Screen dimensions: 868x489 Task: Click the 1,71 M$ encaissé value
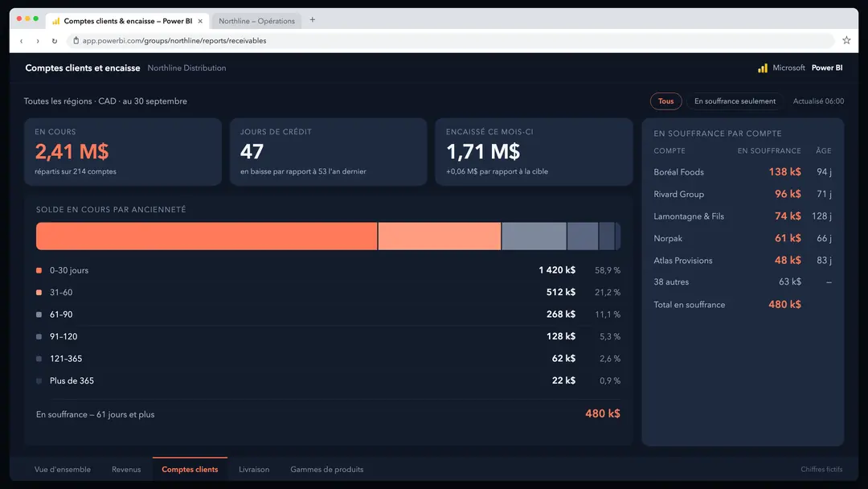click(x=483, y=151)
